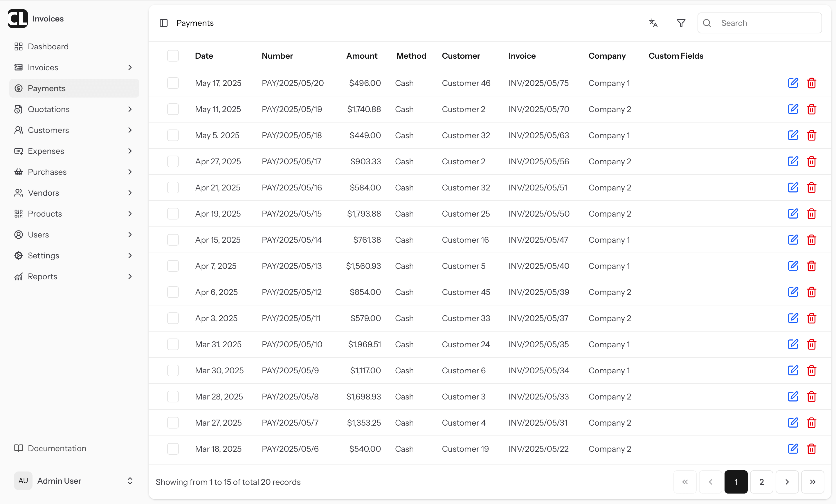Image resolution: width=836 pixels, height=504 pixels.
Task: Open Reports in the sidebar
Action: click(x=74, y=276)
